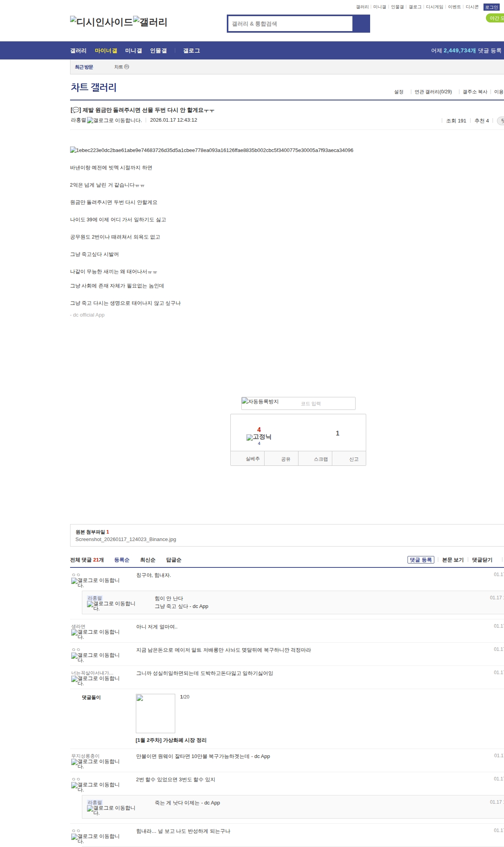
Task: Click the blue search button beside the search box
Action: coord(361,24)
